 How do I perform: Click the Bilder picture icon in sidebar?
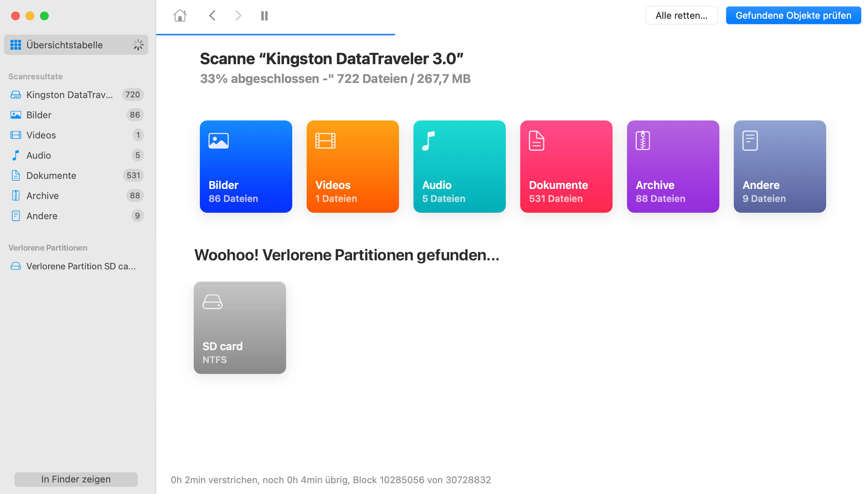[16, 115]
